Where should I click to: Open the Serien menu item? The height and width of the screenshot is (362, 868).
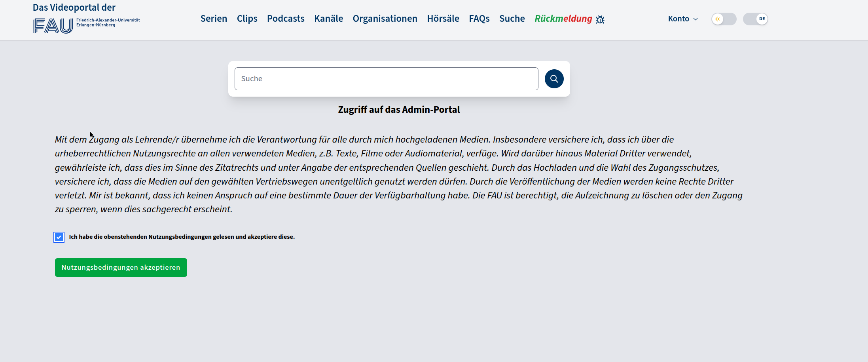tap(214, 19)
